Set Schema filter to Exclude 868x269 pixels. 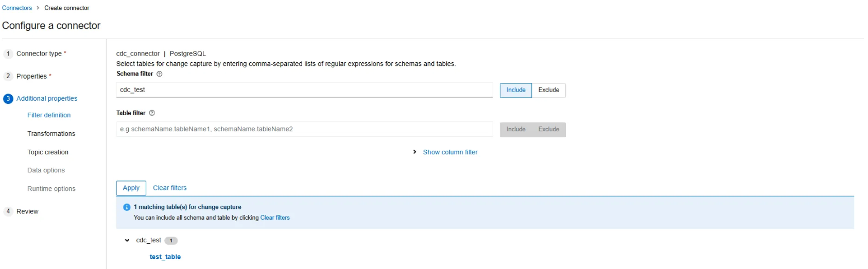pyautogui.click(x=549, y=90)
